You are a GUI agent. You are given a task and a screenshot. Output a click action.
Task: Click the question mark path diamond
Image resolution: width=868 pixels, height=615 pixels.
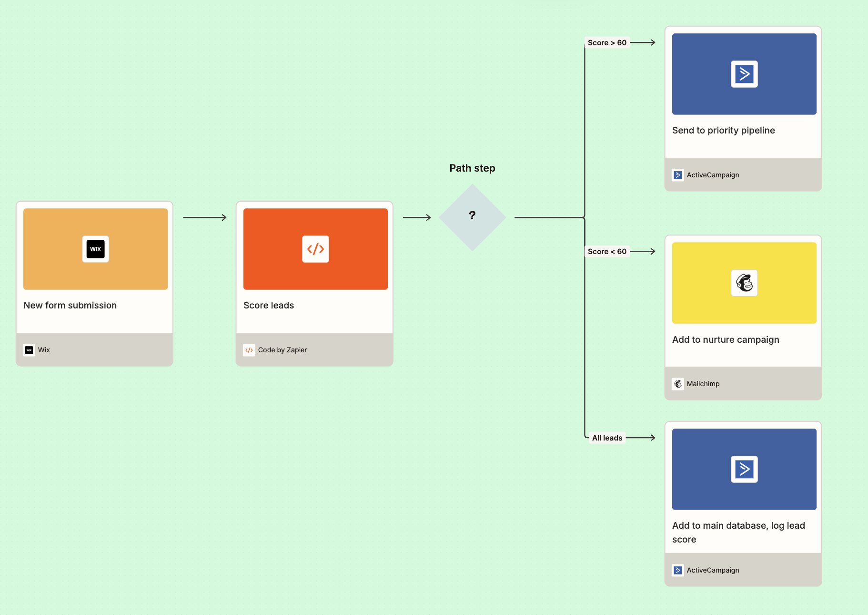472,217
